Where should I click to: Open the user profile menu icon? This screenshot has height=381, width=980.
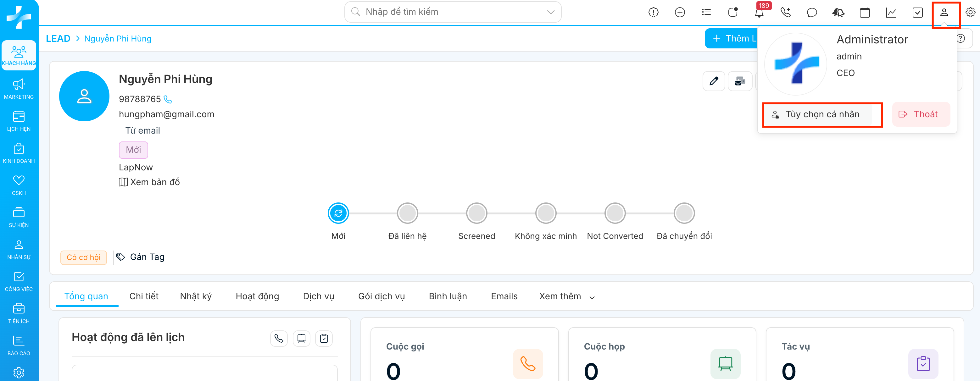click(944, 13)
